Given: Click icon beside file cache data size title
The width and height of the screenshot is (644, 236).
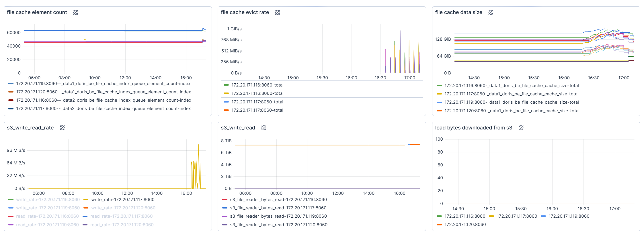Looking at the screenshot, I should point(491,12).
